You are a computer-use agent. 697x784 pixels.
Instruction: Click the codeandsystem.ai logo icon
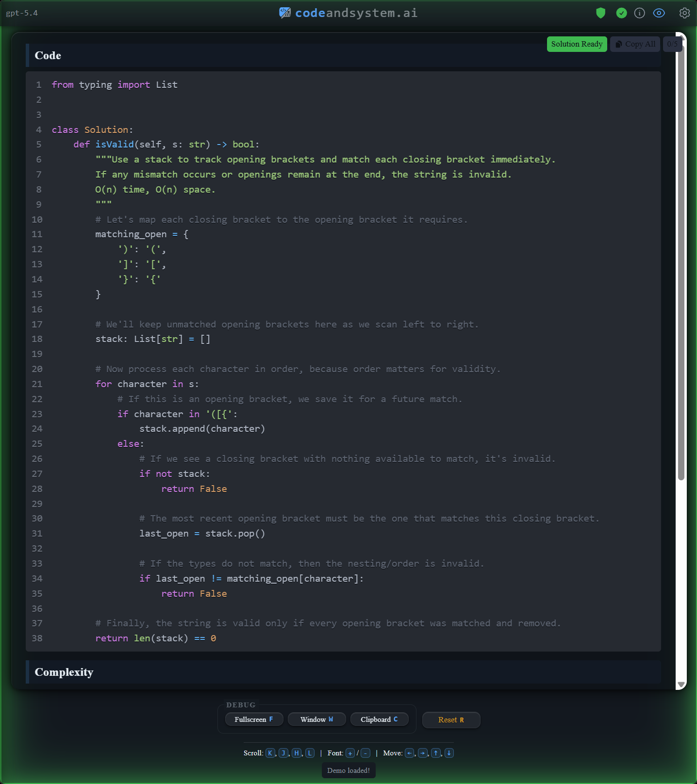point(285,13)
